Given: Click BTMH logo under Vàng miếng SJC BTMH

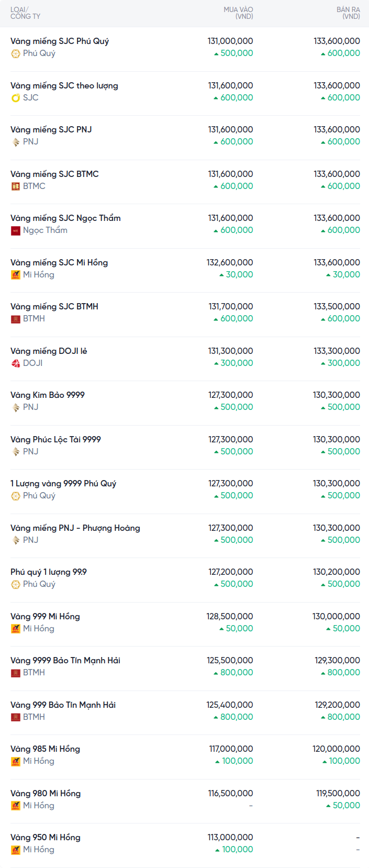Looking at the screenshot, I should (x=16, y=319).
